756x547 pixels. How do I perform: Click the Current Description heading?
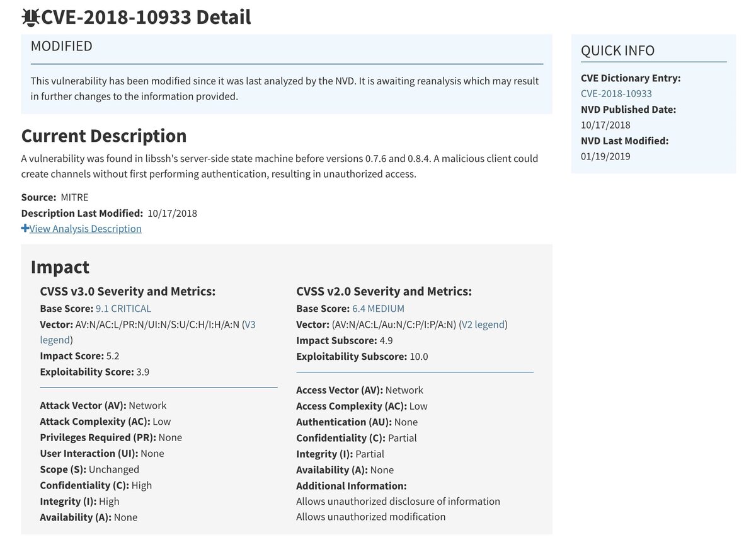coord(104,135)
